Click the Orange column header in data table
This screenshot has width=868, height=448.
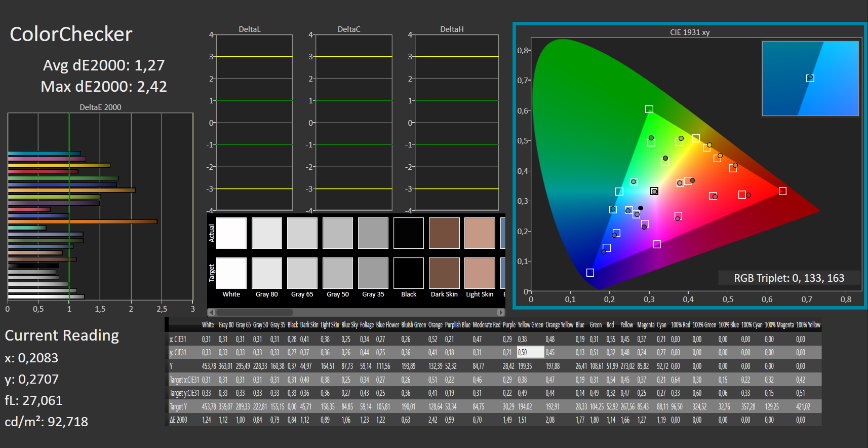[435, 325]
